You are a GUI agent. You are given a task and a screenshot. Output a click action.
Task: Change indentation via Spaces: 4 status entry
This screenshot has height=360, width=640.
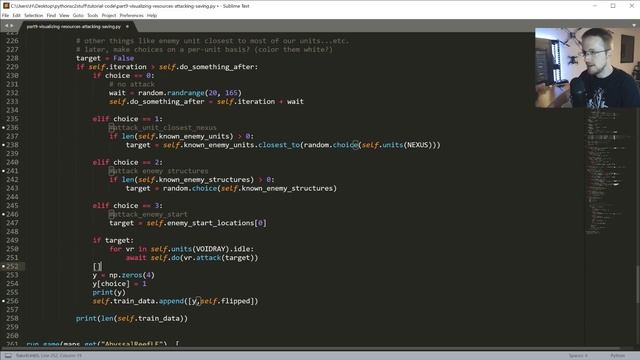click(x=578, y=356)
